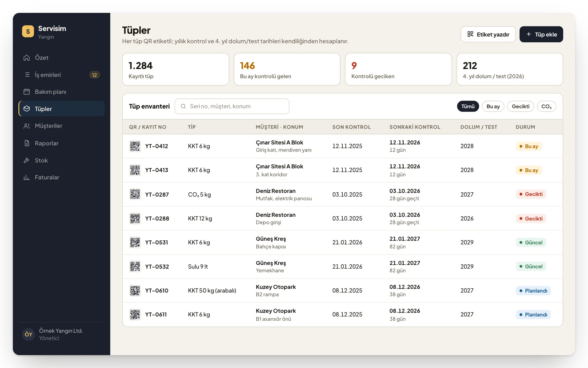Print labels with Etiket yazdır
This screenshot has height=368, width=588.
pos(488,34)
